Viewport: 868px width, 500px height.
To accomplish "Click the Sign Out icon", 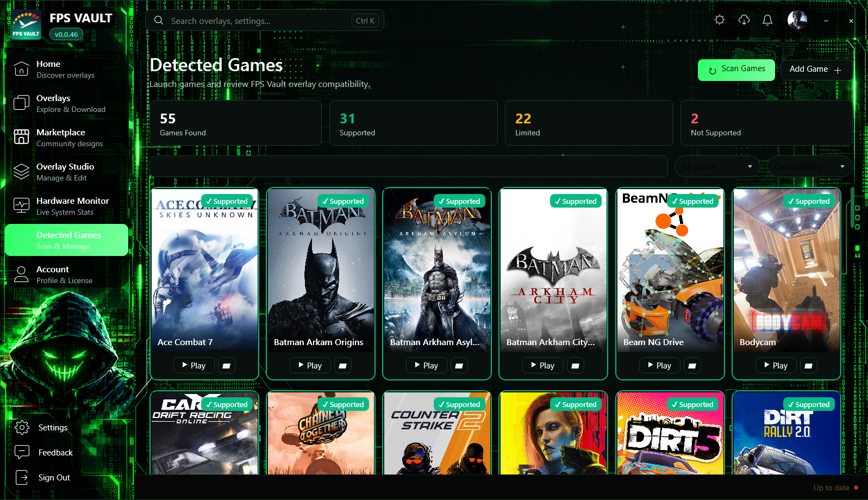I will (22, 477).
